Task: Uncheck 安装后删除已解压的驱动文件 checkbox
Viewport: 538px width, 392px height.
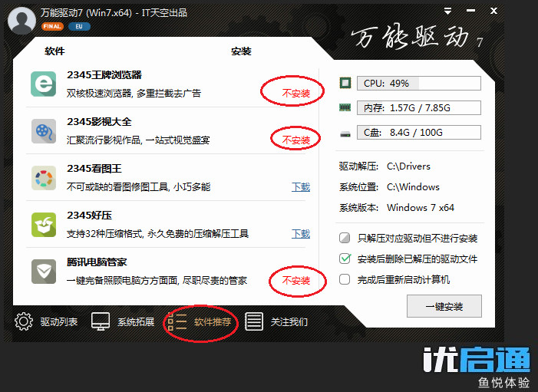Action: (345, 259)
